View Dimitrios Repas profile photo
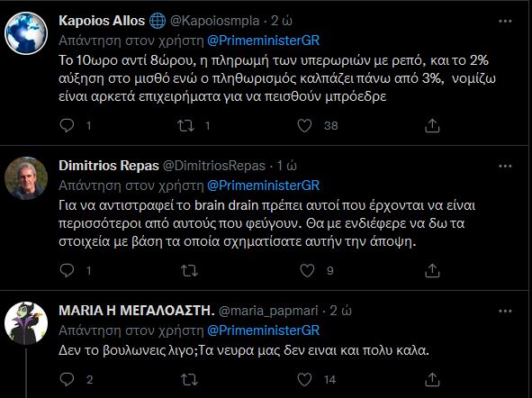Image resolution: width=532 pixels, height=398 pixels. tap(26, 178)
